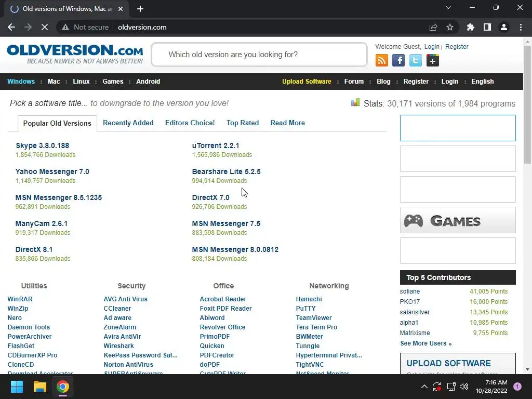The width and height of the screenshot is (532, 399).
Task: Click the OLDVERSION.COM logo
Action: coord(75,54)
